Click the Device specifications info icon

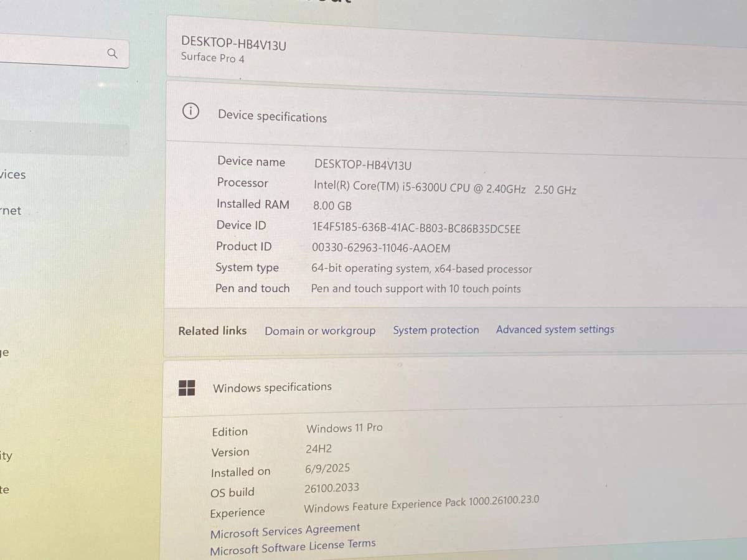[x=190, y=111]
